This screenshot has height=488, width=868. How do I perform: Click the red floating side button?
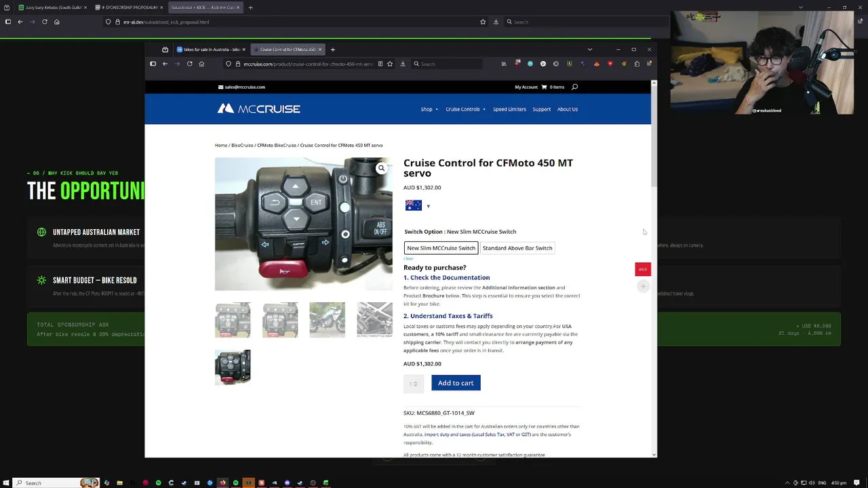point(643,269)
